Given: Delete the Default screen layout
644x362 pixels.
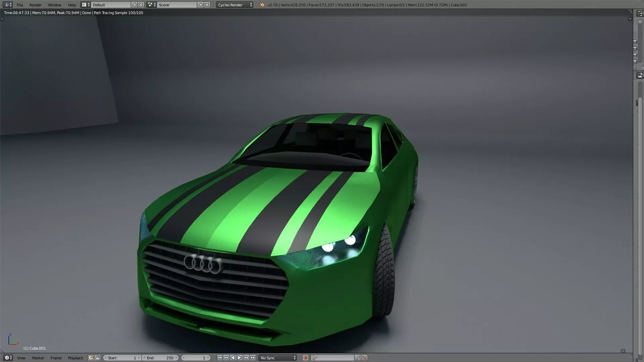Looking at the screenshot, I should point(141,5).
